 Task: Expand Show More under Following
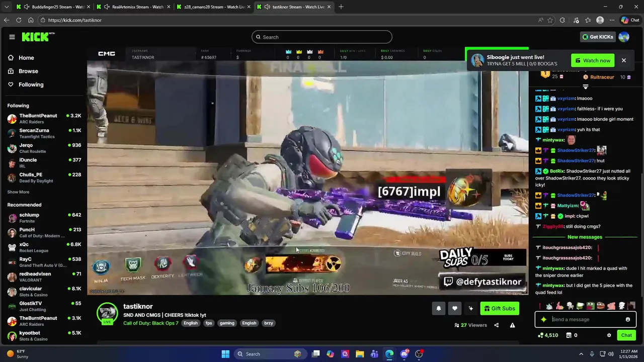click(18, 192)
